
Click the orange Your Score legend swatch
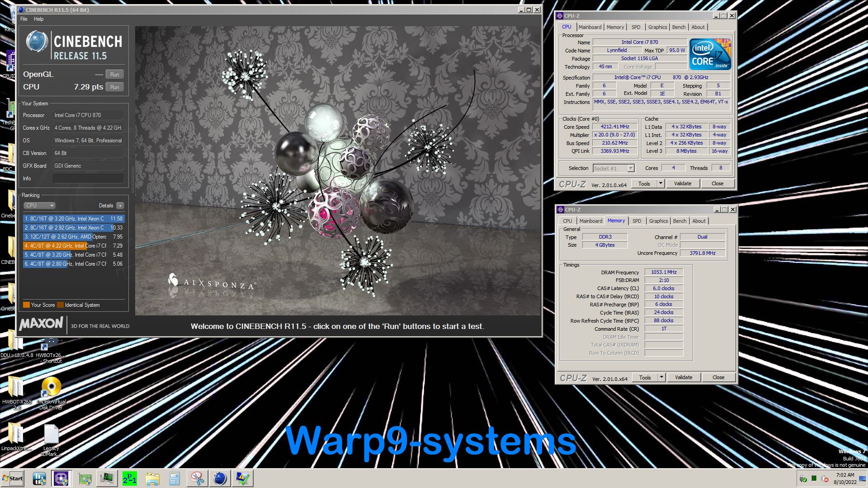[x=26, y=305]
